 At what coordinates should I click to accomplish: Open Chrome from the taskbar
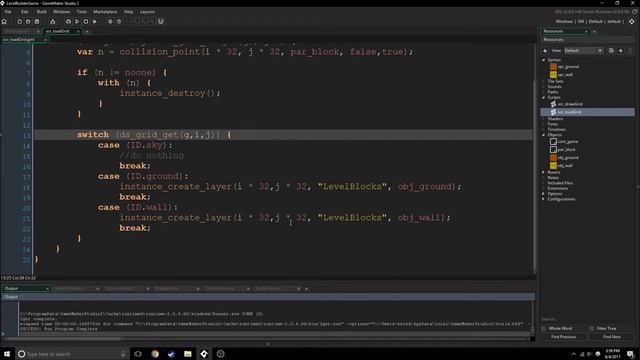(x=155, y=354)
